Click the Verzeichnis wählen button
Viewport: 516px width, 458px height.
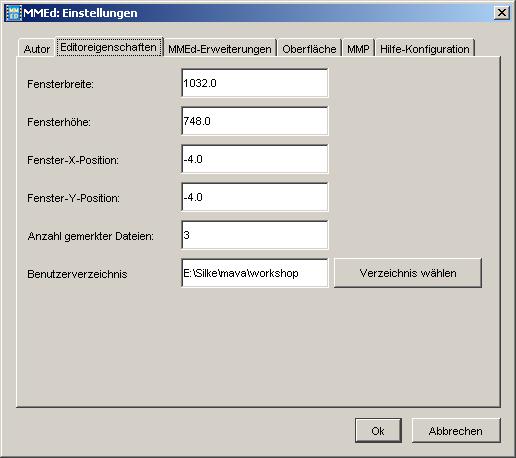point(408,273)
